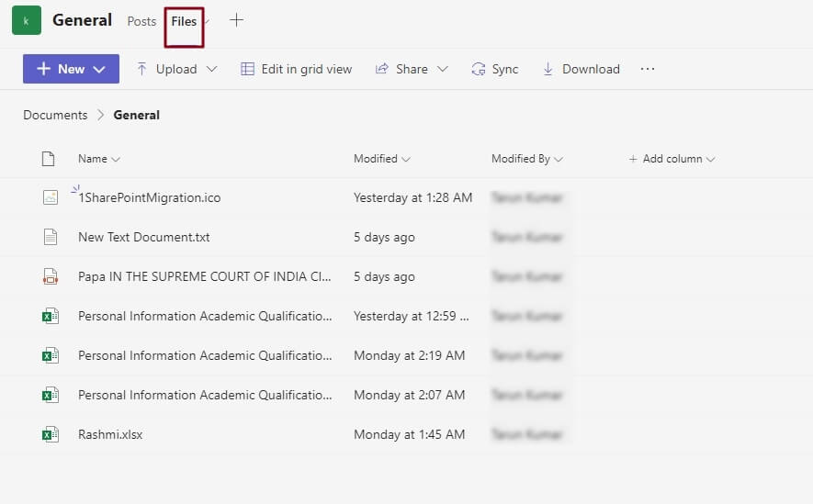The width and height of the screenshot is (813, 504).
Task: Click 'Monday at 2:19 AM' cell
Action: (409, 355)
